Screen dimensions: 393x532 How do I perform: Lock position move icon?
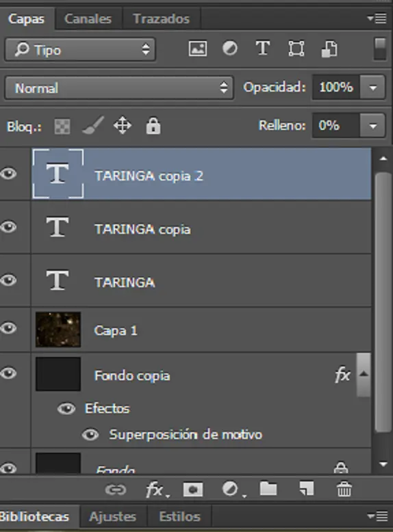[x=123, y=126]
